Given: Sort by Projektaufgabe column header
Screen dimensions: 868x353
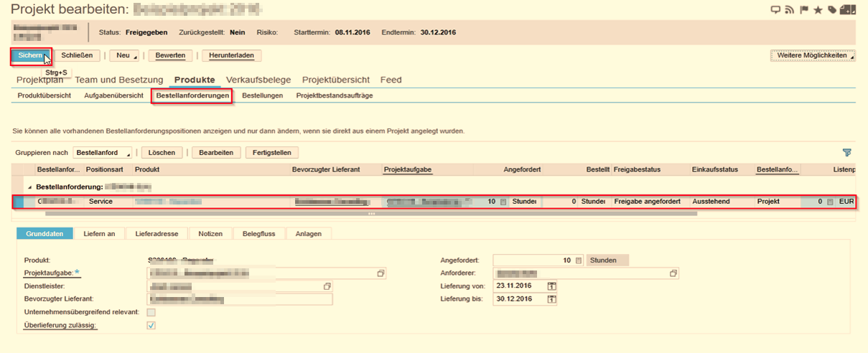Looking at the screenshot, I should tap(408, 169).
